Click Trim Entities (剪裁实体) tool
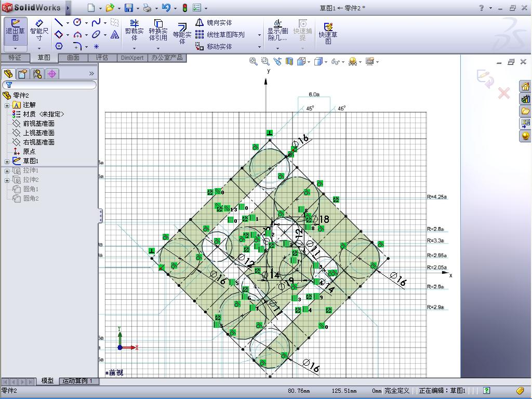The image size is (532, 399). tap(135, 30)
